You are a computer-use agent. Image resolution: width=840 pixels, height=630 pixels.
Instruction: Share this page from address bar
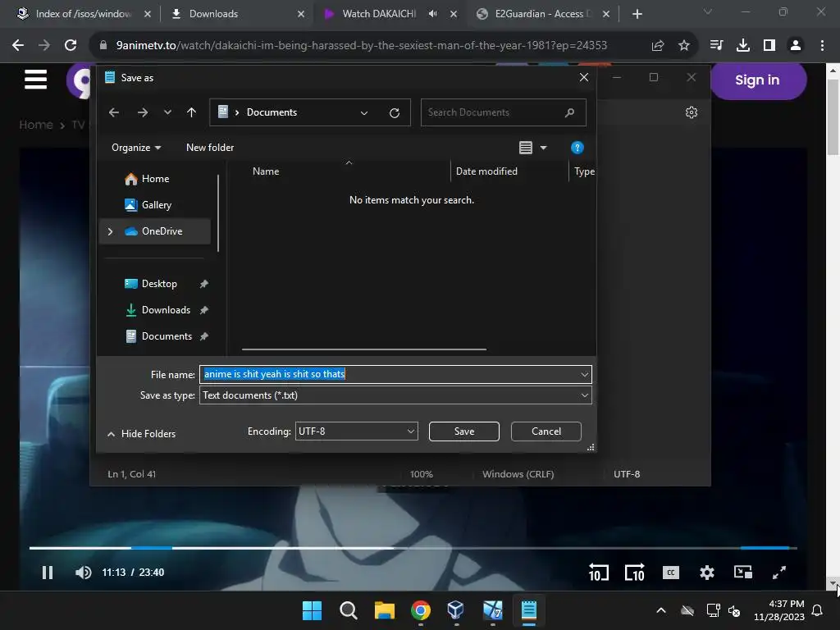658,46
